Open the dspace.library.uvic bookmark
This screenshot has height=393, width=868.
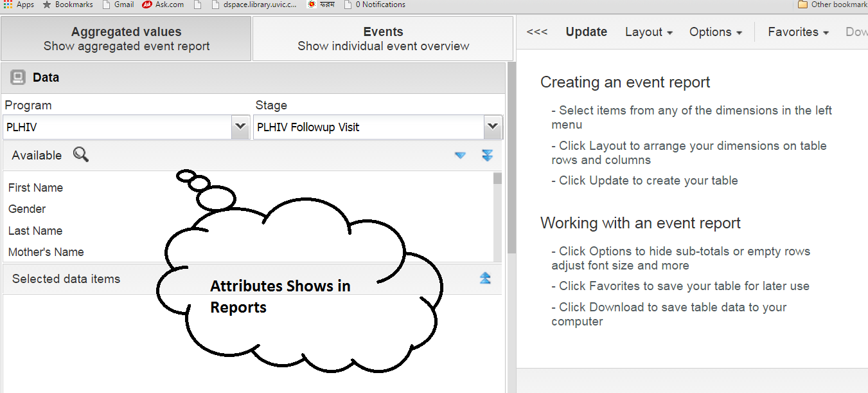tap(254, 5)
